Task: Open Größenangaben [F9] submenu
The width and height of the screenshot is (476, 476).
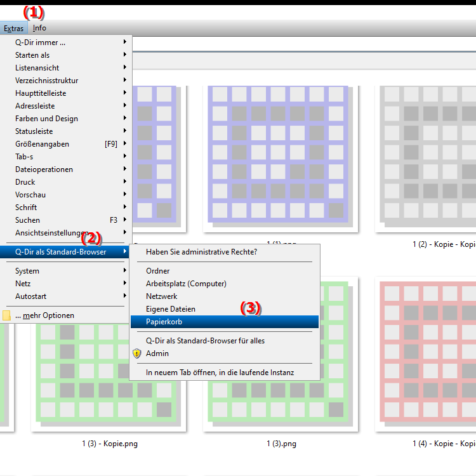Action: [x=66, y=144]
